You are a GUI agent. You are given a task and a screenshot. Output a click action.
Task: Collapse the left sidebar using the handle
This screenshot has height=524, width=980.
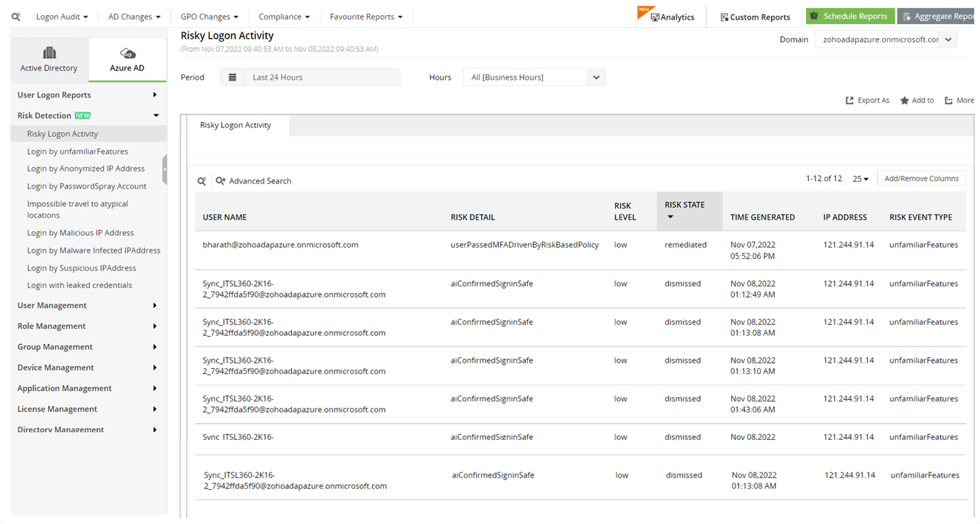tap(165, 169)
